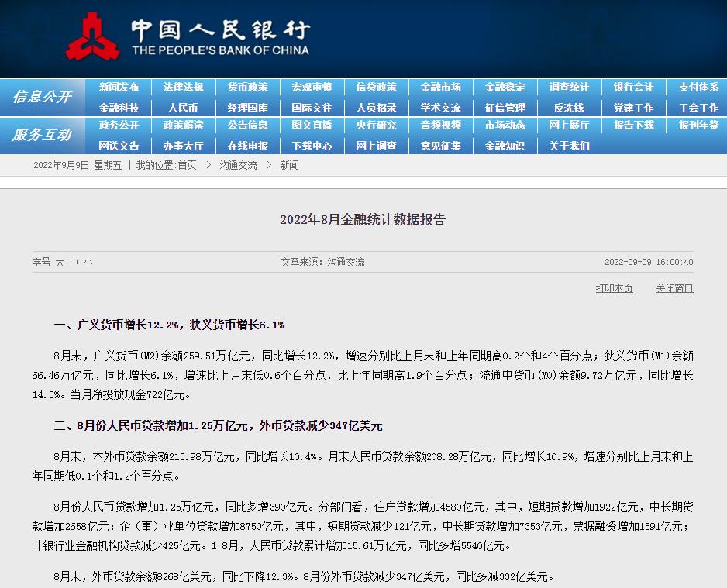Open 反洗钱 in the navigation bar

[x=569, y=108]
